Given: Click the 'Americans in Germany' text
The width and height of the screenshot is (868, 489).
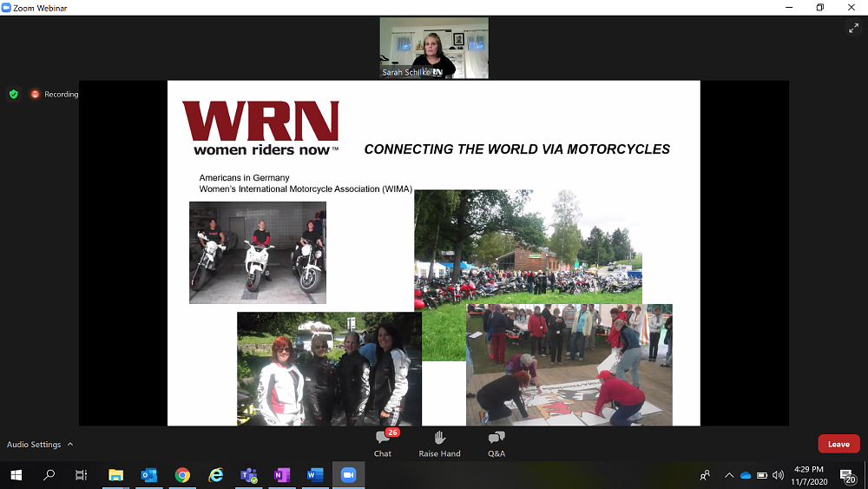Looking at the screenshot, I should pyautogui.click(x=244, y=178).
